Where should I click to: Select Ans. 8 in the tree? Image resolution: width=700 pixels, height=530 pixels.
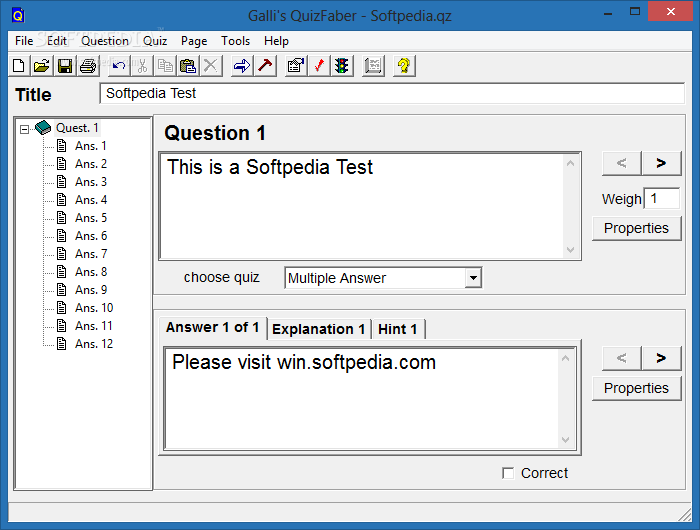[91, 271]
